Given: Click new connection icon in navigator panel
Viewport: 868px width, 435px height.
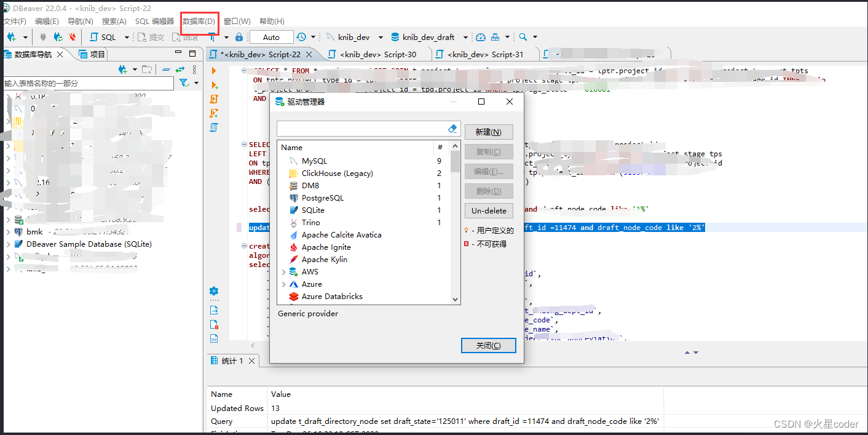Looking at the screenshot, I should pos(123,70).
